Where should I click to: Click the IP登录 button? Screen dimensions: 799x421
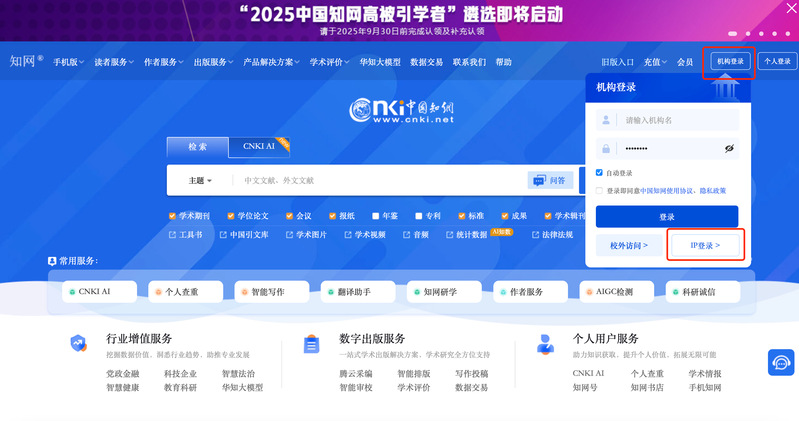click(705, 246)
